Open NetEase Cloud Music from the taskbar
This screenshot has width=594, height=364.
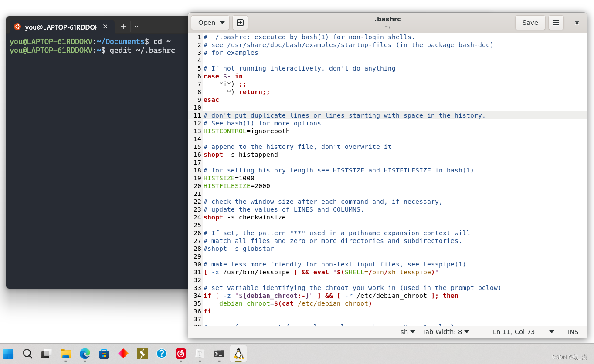pyautogui.click(x=181, y=354)
